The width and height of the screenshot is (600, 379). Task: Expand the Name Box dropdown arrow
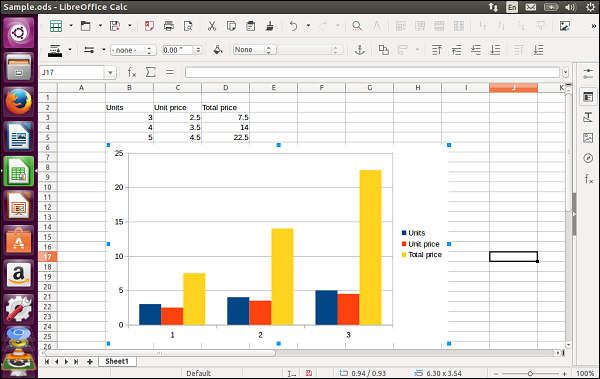click(x=110, y=72)
